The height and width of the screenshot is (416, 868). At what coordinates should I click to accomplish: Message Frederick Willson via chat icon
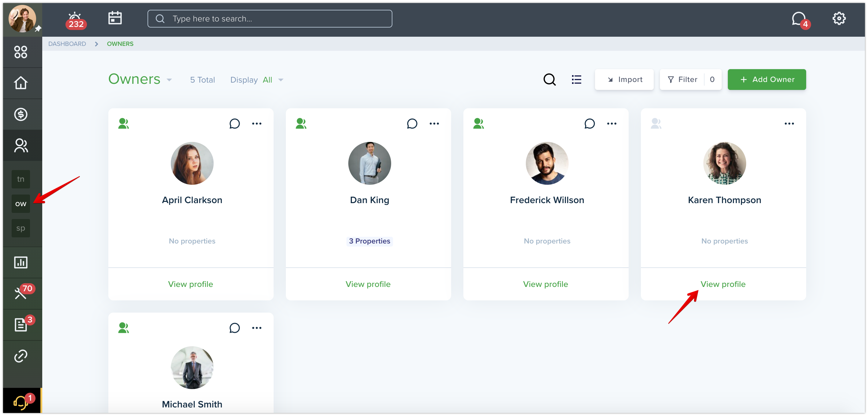point(590,124)
